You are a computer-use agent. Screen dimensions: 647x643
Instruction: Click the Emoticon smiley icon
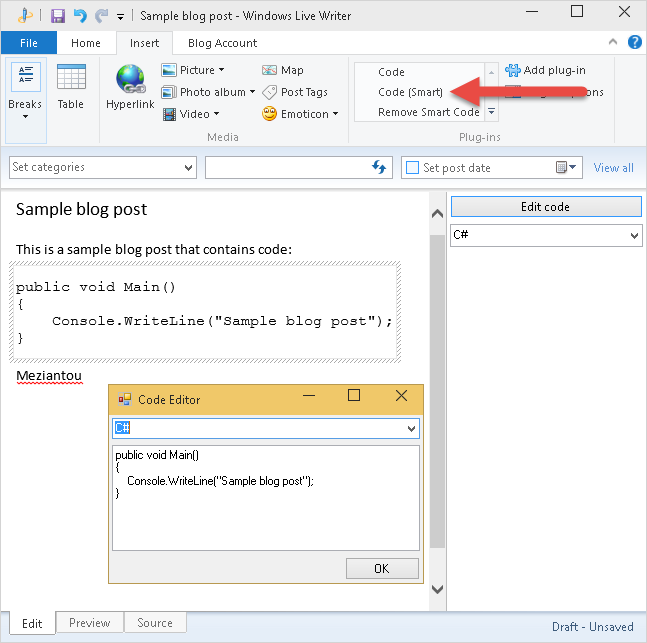(x=269, y=113)
